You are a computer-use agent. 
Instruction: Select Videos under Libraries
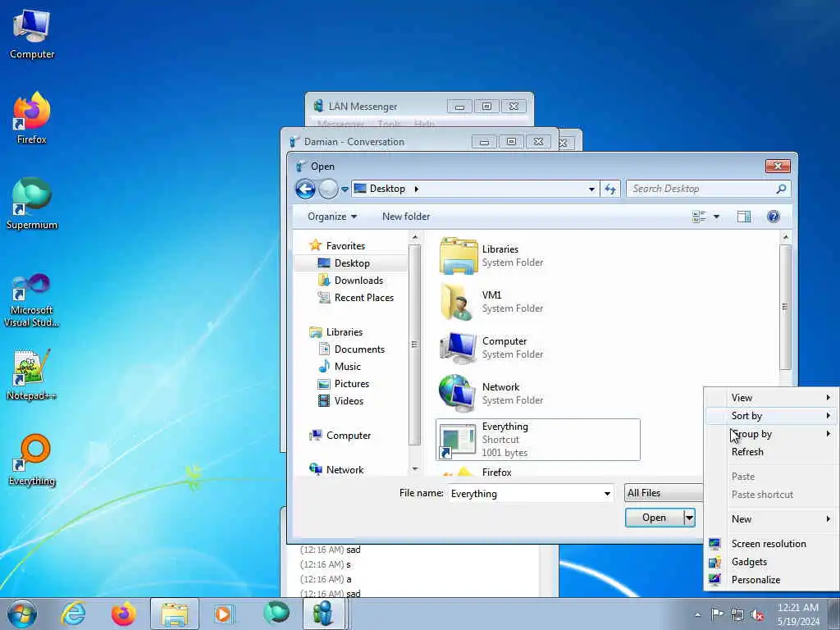click(348, 400)
